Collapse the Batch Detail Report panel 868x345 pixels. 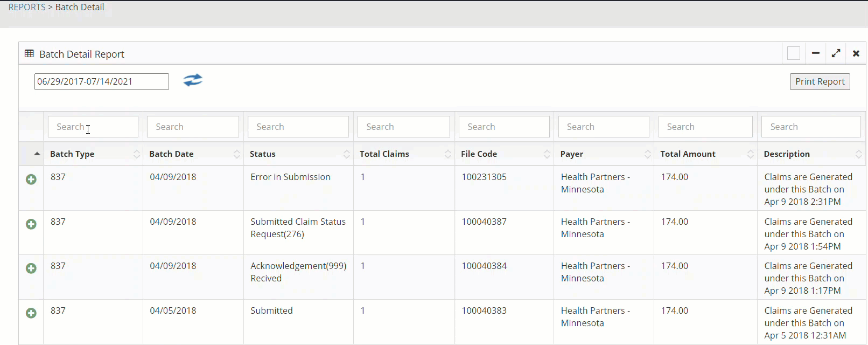(815, 53)
